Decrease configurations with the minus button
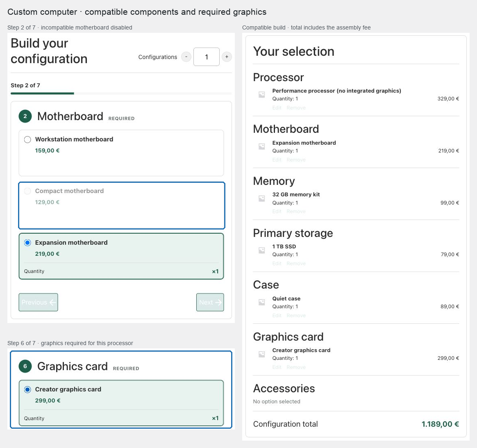The image size is (477, 448). click(186, 57)
